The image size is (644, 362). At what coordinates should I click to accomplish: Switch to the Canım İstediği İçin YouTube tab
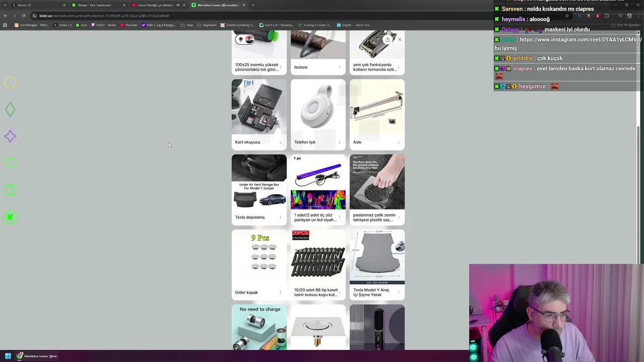(x=158, y=5)
